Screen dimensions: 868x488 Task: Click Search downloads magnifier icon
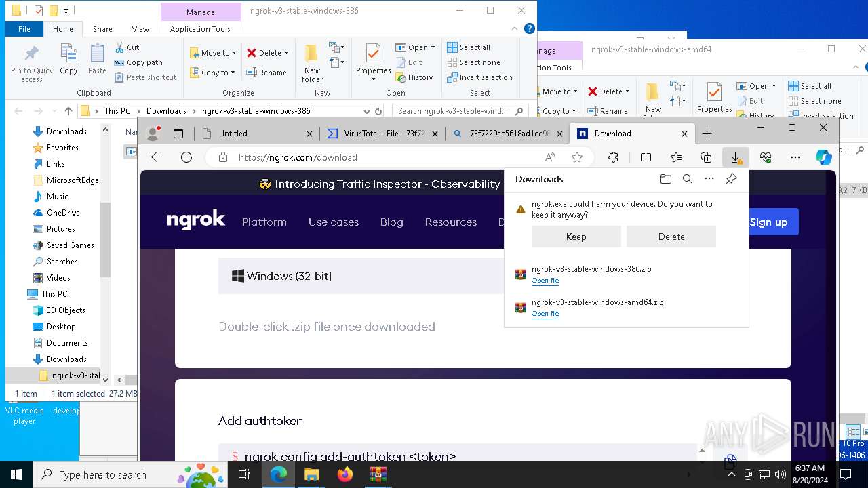(x=688, y=179)
